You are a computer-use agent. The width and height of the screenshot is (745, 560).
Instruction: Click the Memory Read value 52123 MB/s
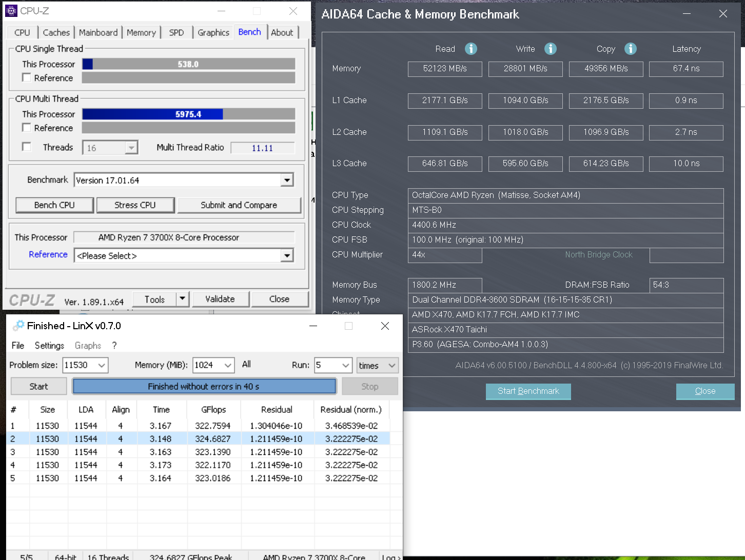[445, 69]
